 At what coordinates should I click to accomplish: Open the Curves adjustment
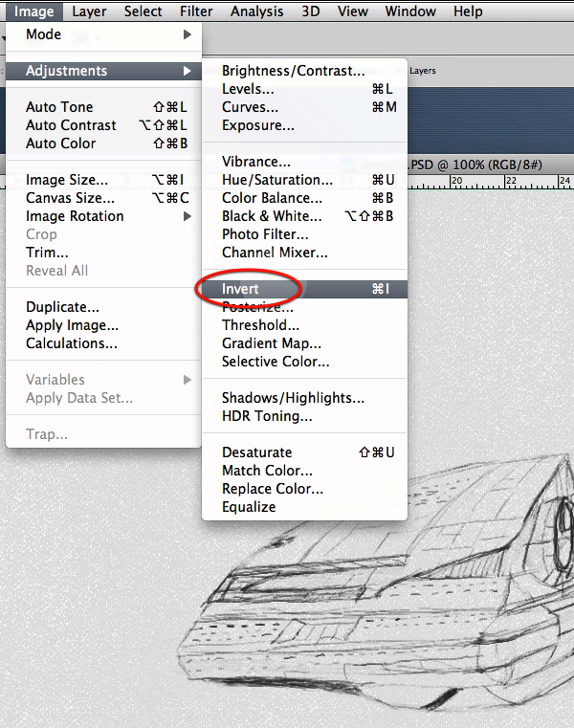(x=250, y=107)
